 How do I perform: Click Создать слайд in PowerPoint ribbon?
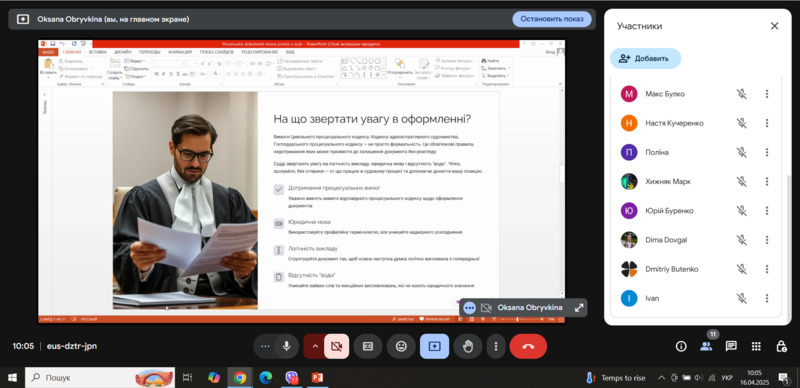(115, 68)
